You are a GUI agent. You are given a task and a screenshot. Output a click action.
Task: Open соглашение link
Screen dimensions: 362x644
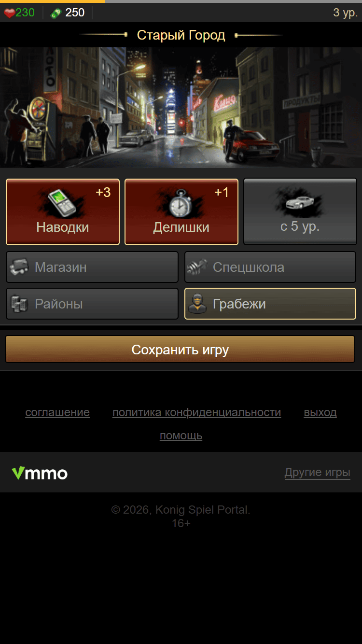tap(57, 412)
